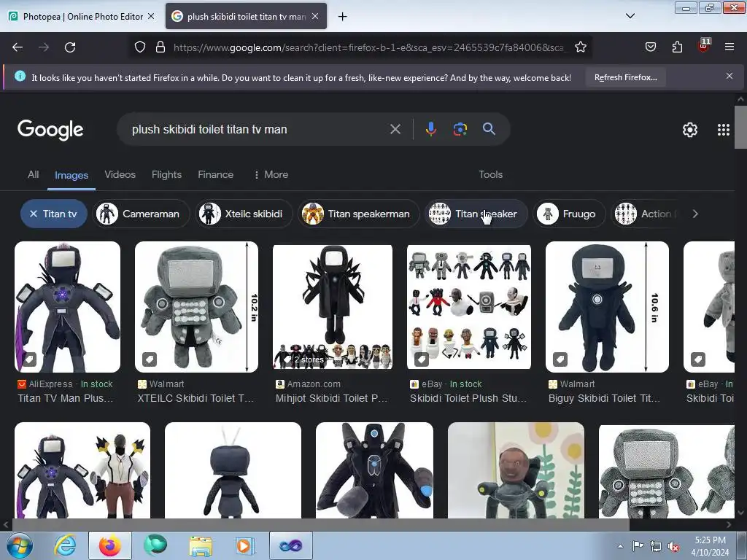Viewport: 747px width, 560px height.
Task: Apply the Titan speaker filter chip
Action: pos(476,214)
